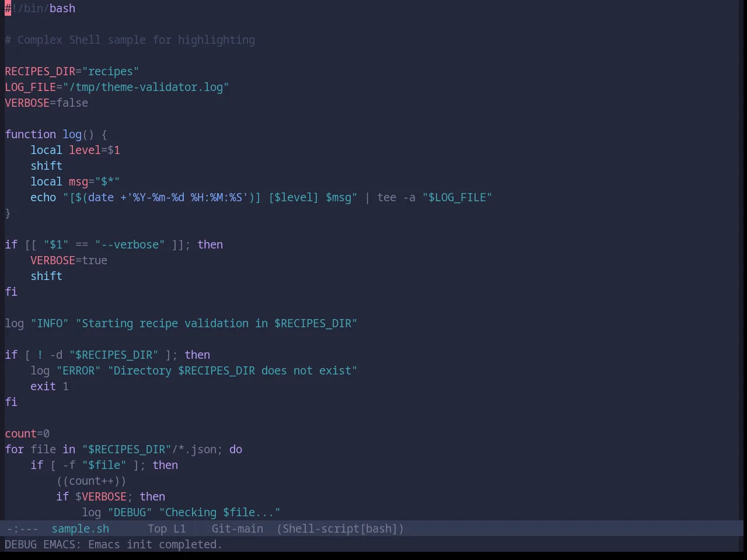Viewport: 747px width, 560px height.
Task: Click the 'for' keyword in the file loop
Action: [x=15, y=449]
